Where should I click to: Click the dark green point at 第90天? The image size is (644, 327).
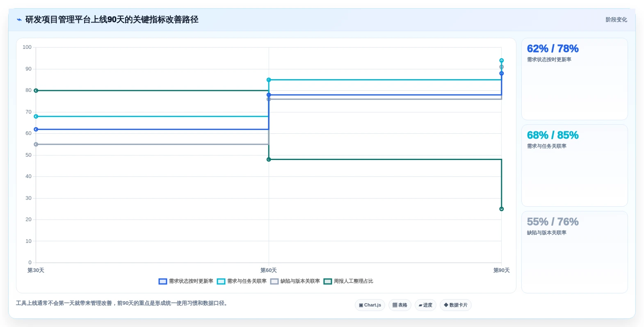(501, 209)
